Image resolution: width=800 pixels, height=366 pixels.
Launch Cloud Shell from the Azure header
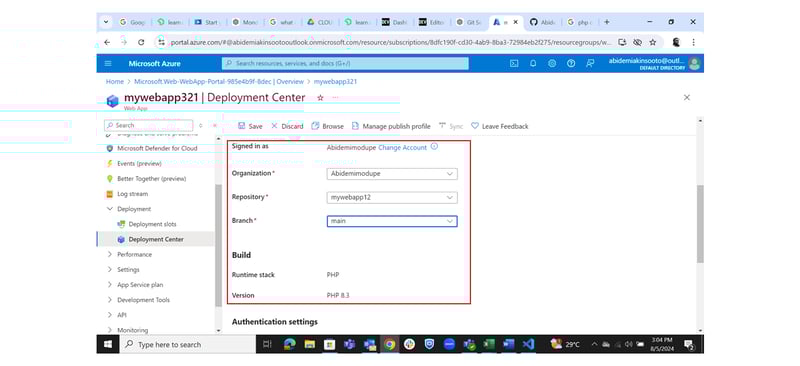pyautogui.click(x=514, y=63)
